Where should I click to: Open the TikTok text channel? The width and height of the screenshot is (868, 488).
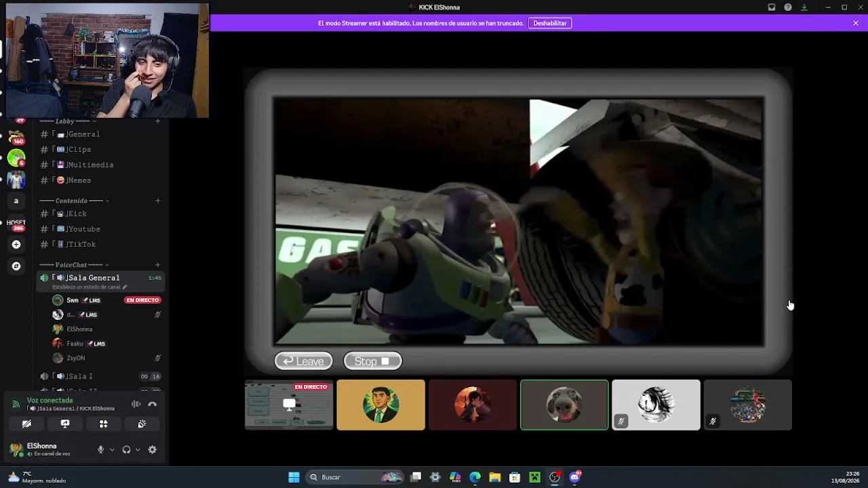(x=102, y=244)
